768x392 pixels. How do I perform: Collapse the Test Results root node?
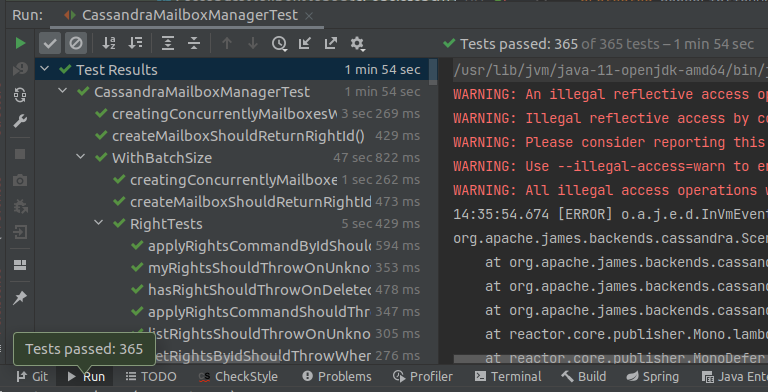tap(45, 69)
